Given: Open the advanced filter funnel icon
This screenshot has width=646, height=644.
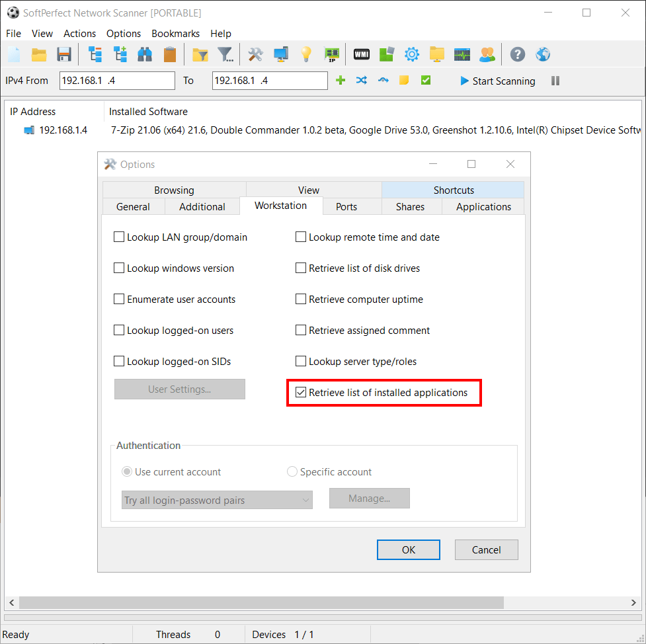Looking at the screenshot, I should (225, 54).
